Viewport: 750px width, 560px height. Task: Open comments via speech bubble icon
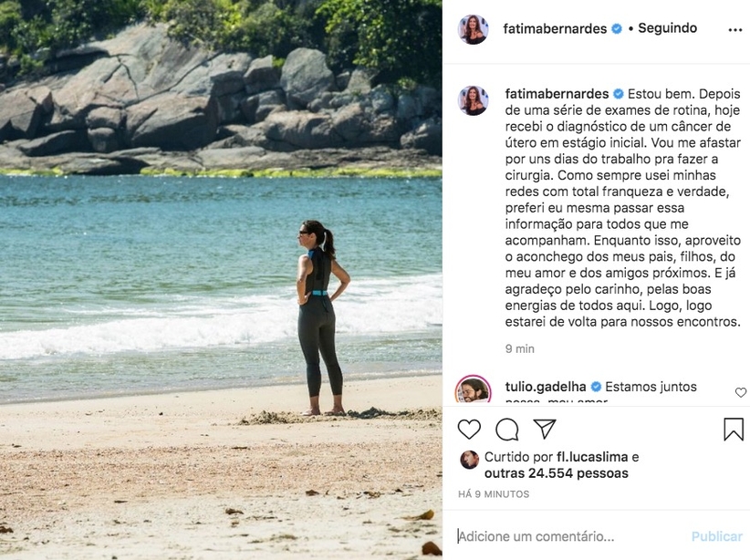[x=507, y=430]
